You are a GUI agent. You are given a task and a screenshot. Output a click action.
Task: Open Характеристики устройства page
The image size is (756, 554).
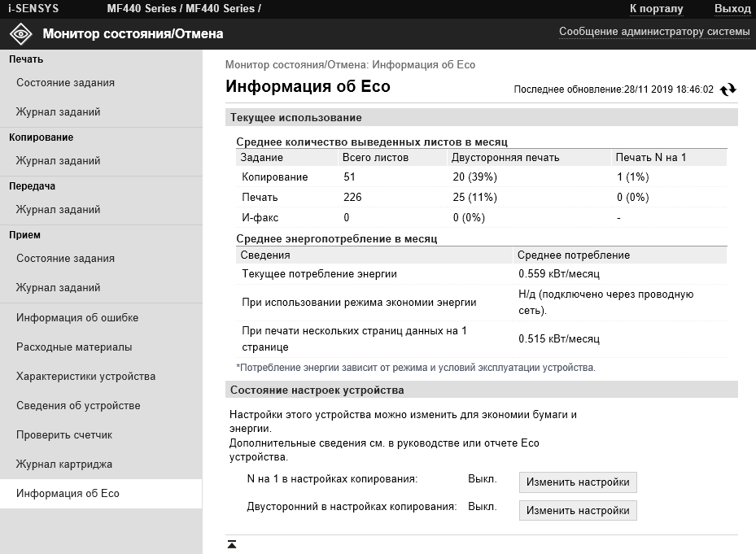tap(85, 377)
